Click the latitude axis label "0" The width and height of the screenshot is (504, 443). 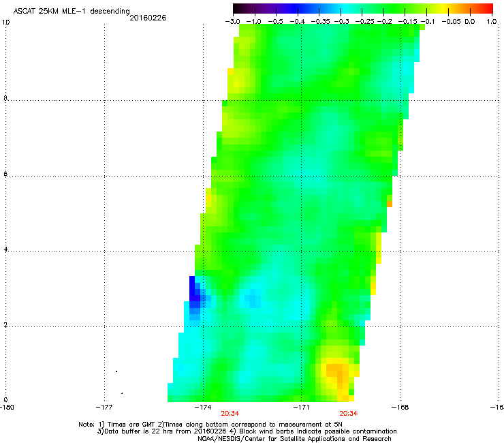(x=5, y=400)
